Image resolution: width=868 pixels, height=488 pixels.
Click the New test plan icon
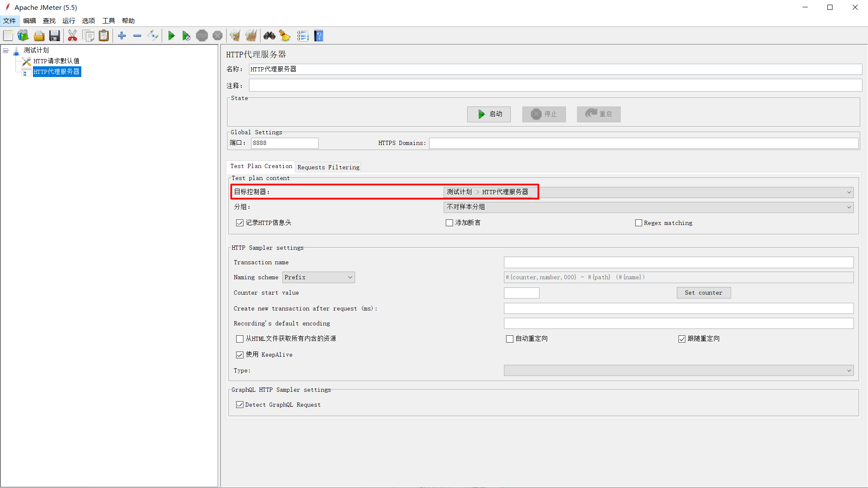8,36
